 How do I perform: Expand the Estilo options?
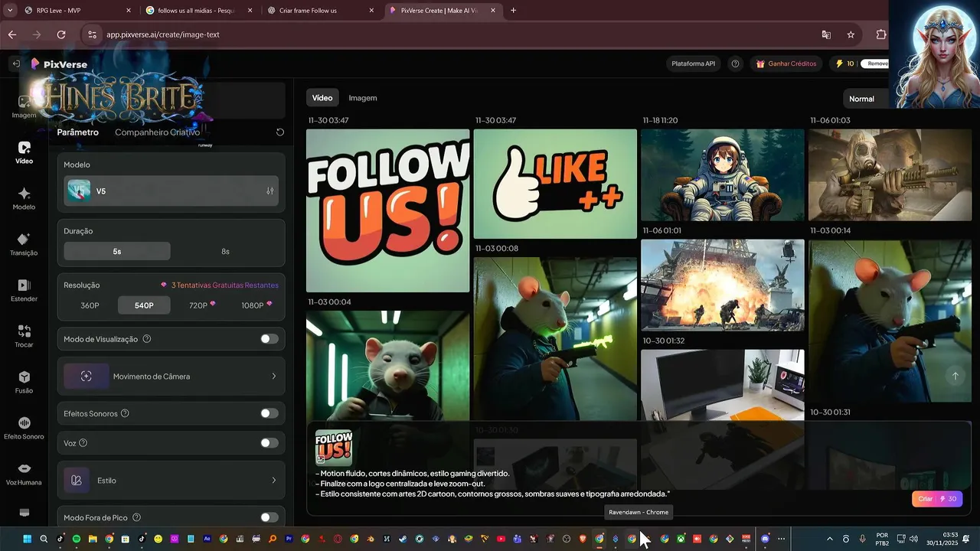tap(171, 481)
